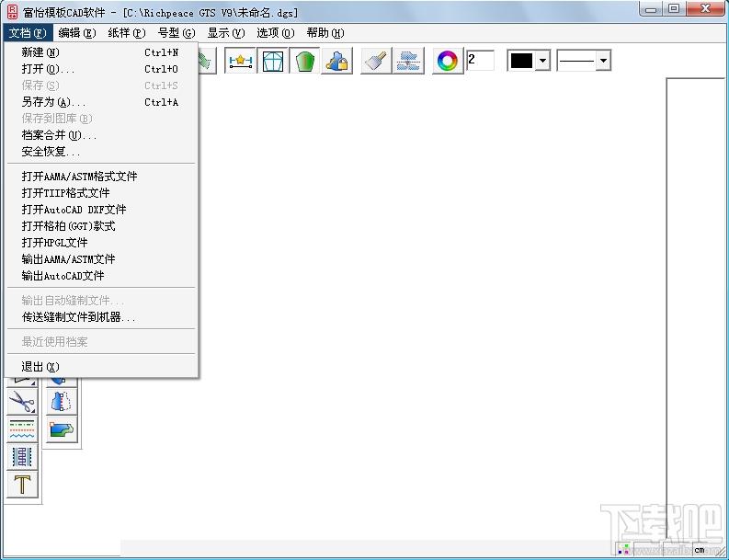
Task: Open the 编辑(E) menu
Action: pyautogui.click(x=77, y=33)
